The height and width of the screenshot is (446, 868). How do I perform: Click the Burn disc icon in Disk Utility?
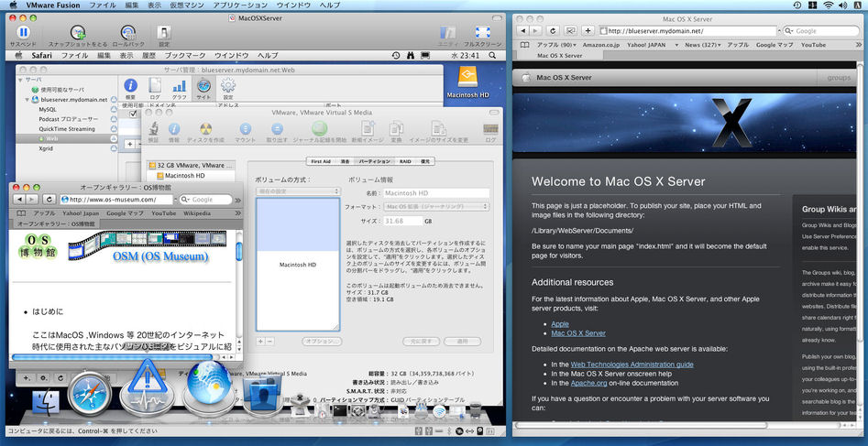click(206, 129)
